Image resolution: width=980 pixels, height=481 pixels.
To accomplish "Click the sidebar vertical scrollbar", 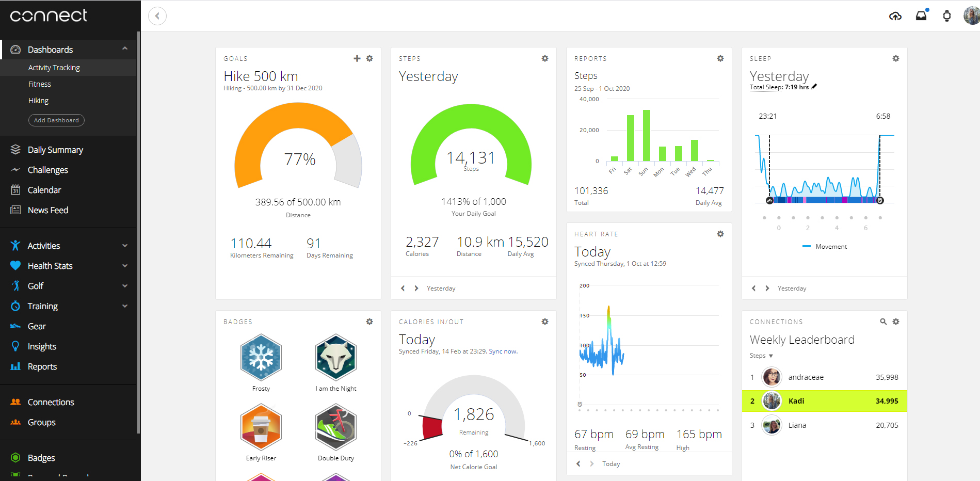I will click(138, 232).
